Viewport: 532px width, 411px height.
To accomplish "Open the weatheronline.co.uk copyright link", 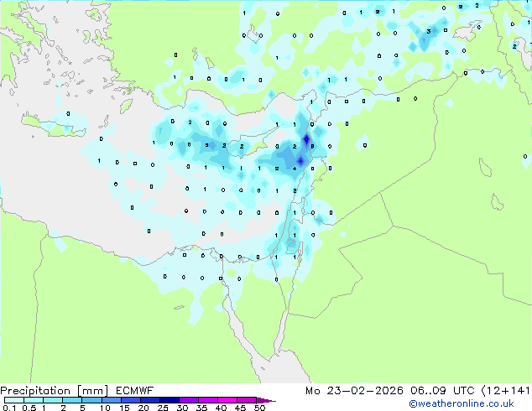I will tap(461, 403).
